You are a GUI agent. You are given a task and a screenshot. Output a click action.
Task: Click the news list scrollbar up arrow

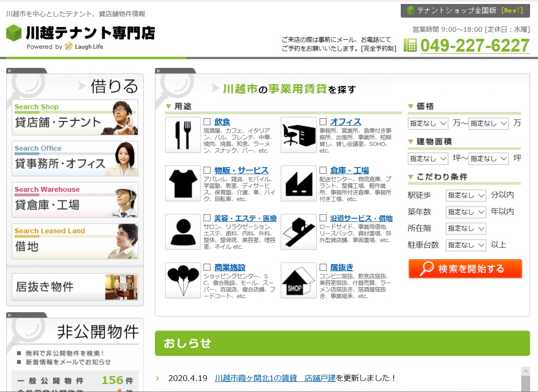pos(525,371)
